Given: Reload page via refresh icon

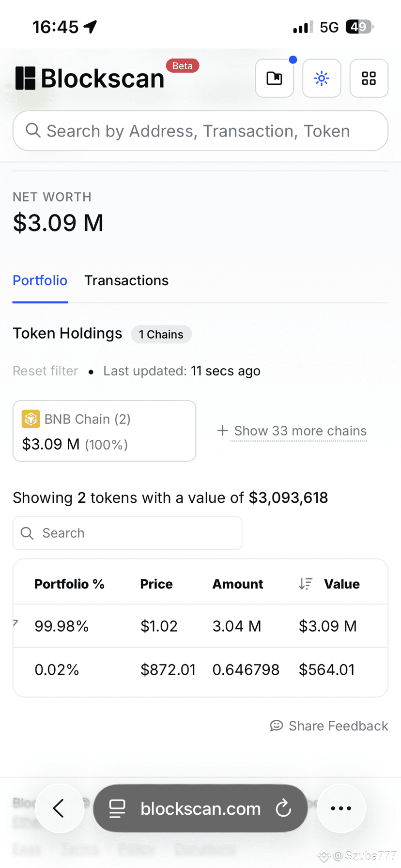Looking at the screenshot, I should click(283, 808).
